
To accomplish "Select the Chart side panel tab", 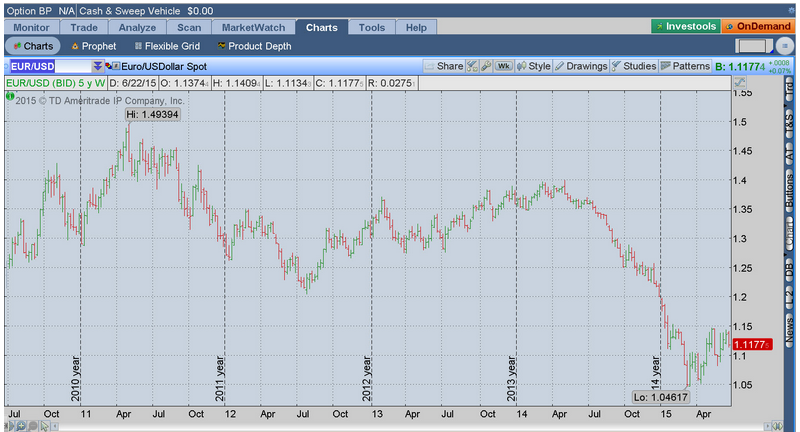I will coord(789,232).
